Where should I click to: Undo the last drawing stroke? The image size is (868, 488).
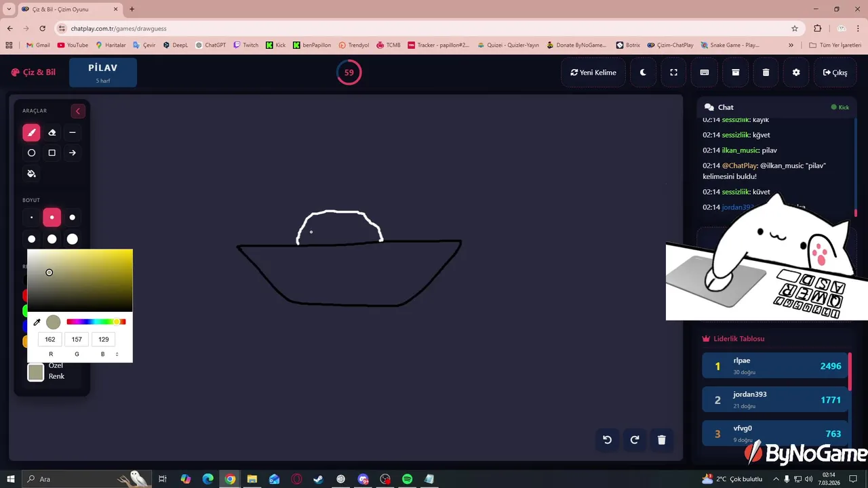(x=608, y=440)
